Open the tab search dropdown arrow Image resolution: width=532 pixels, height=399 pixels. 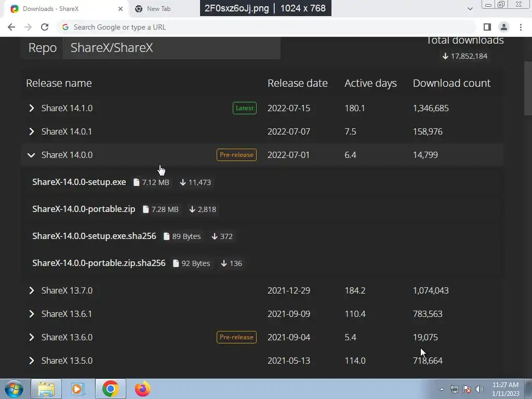470,9
